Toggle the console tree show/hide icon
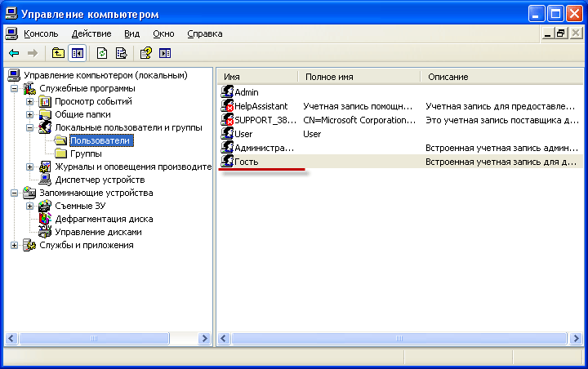Screen dimensions: 588x369 (x=78, y=53)
